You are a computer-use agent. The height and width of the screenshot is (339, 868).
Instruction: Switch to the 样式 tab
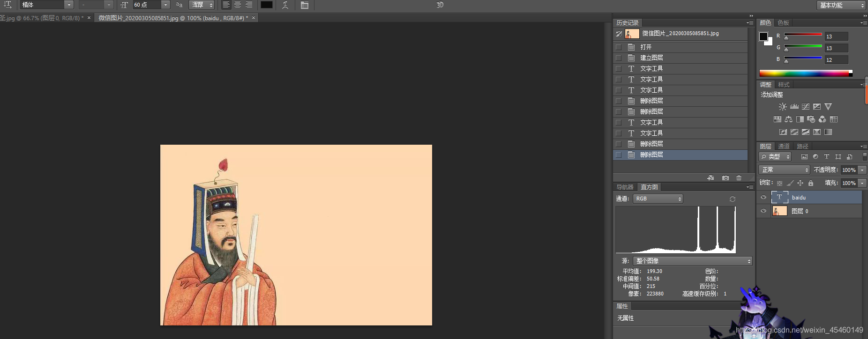coord(784,84)
